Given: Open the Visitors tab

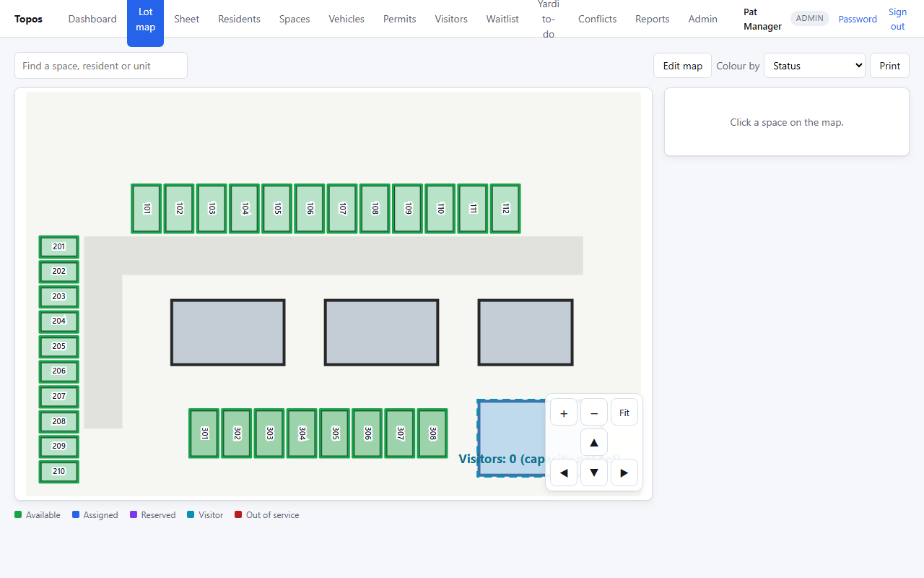Looking at the screenshot, I should [451, 19].
